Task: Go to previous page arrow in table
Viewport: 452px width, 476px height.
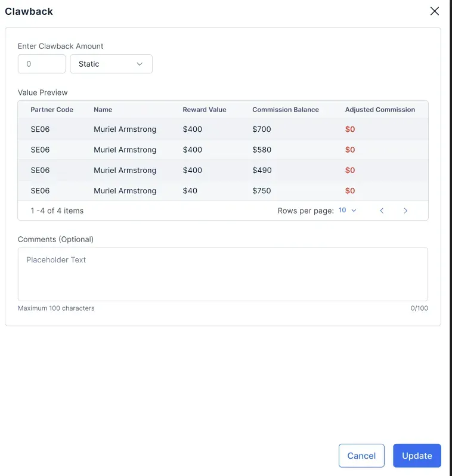Action: coord(382,211)
